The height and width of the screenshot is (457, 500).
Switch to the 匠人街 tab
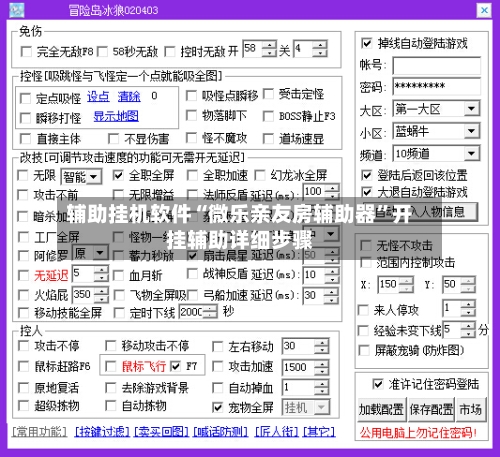click(x=276, y=432)
